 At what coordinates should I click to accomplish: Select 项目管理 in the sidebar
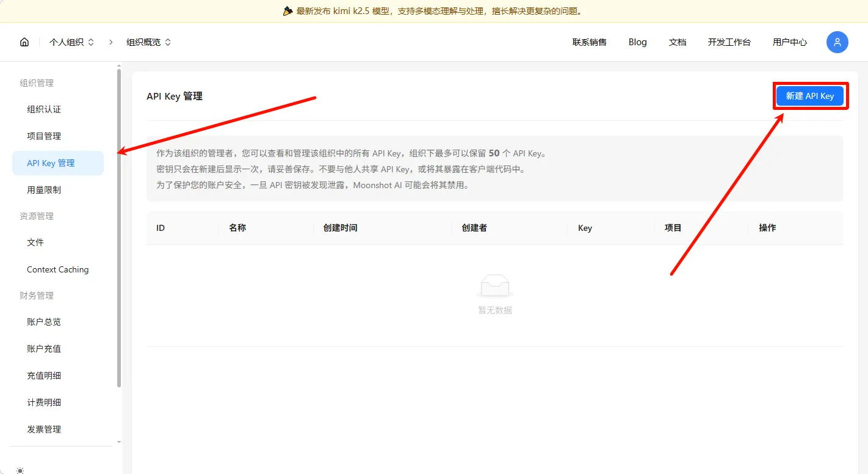point(44,136)
